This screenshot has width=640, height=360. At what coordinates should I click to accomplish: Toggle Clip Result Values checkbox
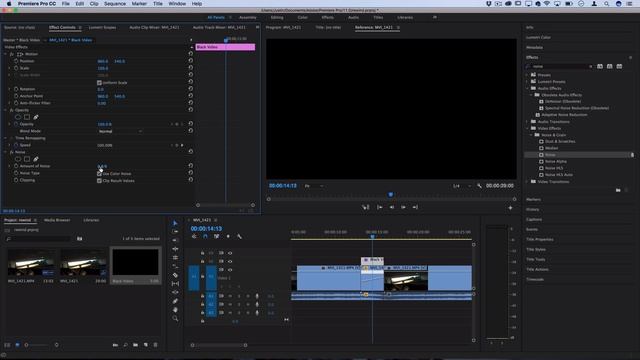(x=99, y=180)
